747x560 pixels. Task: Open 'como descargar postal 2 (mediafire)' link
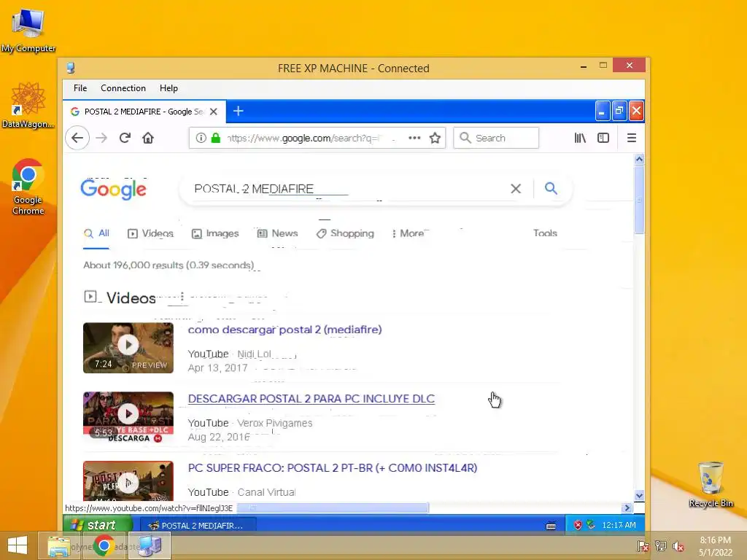(x=285, y=330)
